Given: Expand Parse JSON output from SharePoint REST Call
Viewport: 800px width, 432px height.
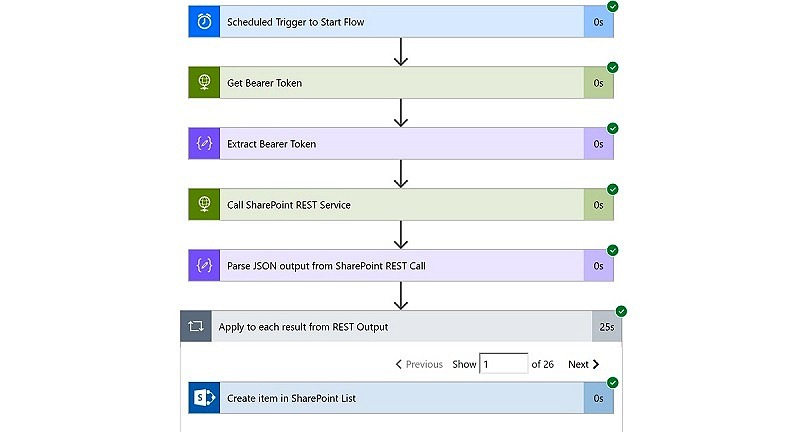Looking at the screenshot, I should (402, 266).
